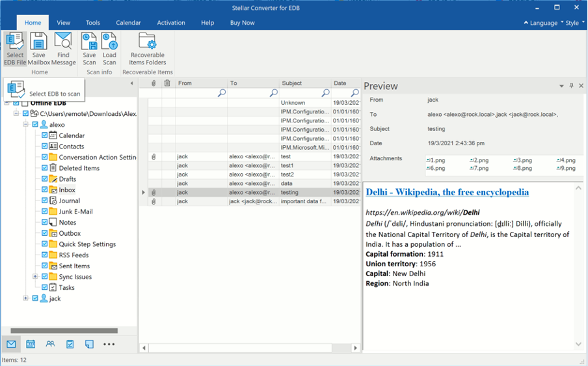Uncheck the Drafts folder checkbox
Screen dimensions: 588x366
click(x=44, y=178)
